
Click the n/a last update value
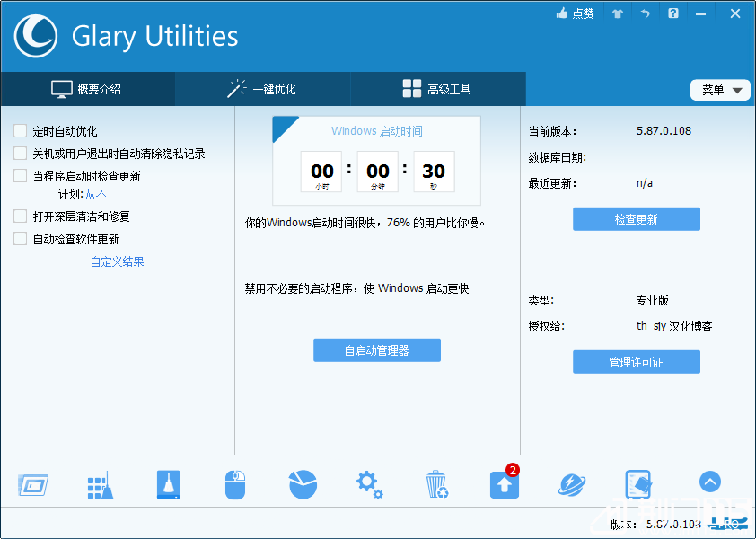(x=644, y=183)
